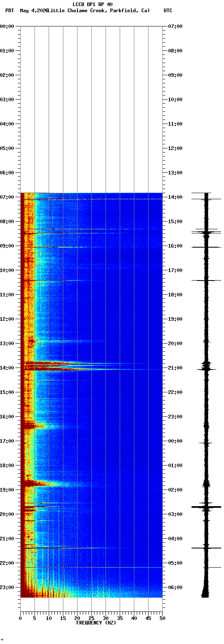224x644 pixels.
Task: Click the '21:00' label on the UTC axis
Action: tap(175, 368)
